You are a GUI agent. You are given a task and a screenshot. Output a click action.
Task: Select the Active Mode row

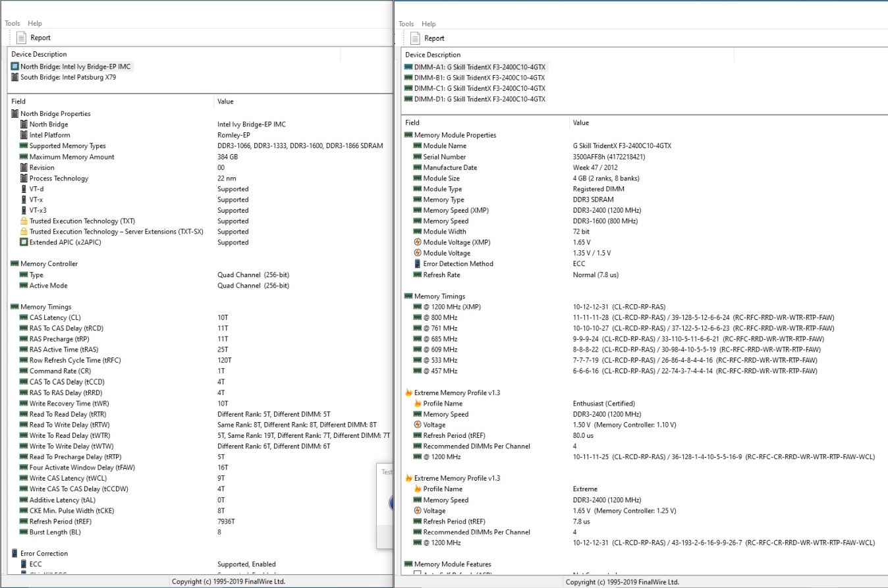(x=200, y=286)
